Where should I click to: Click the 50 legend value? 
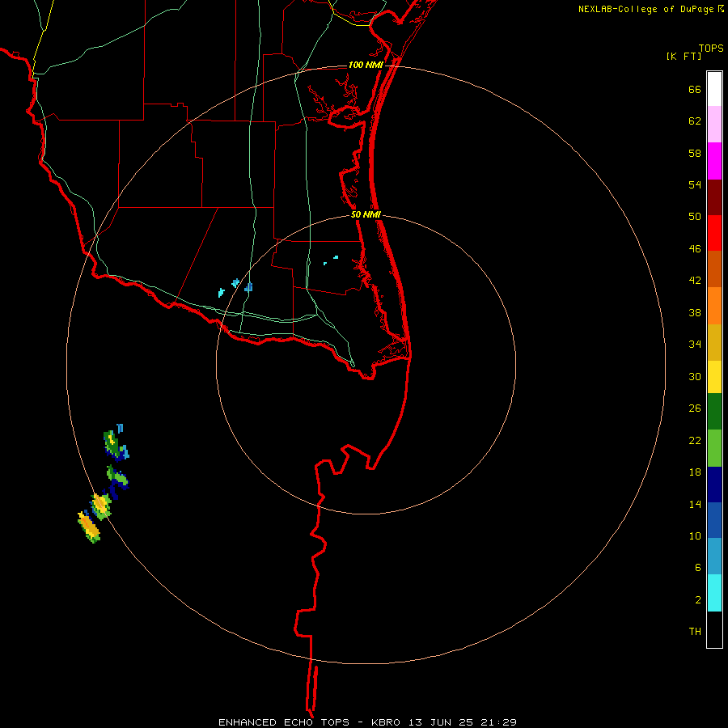point(695,216)
